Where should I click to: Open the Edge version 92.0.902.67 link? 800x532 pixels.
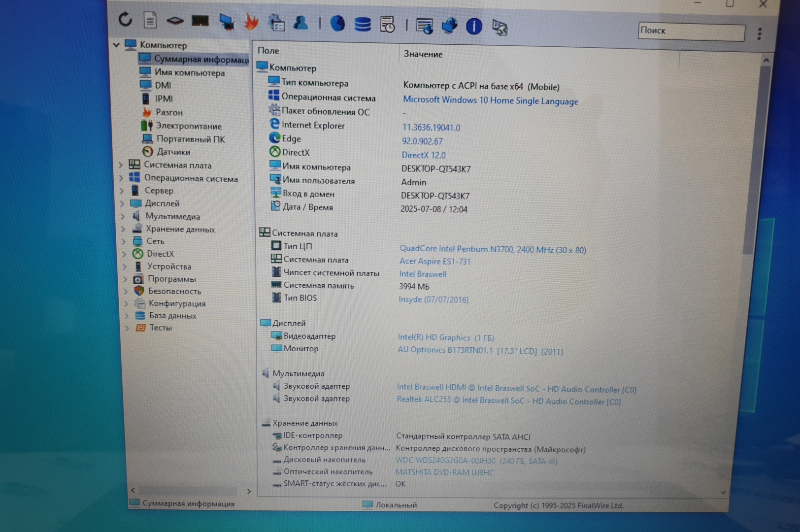[423, 141]
